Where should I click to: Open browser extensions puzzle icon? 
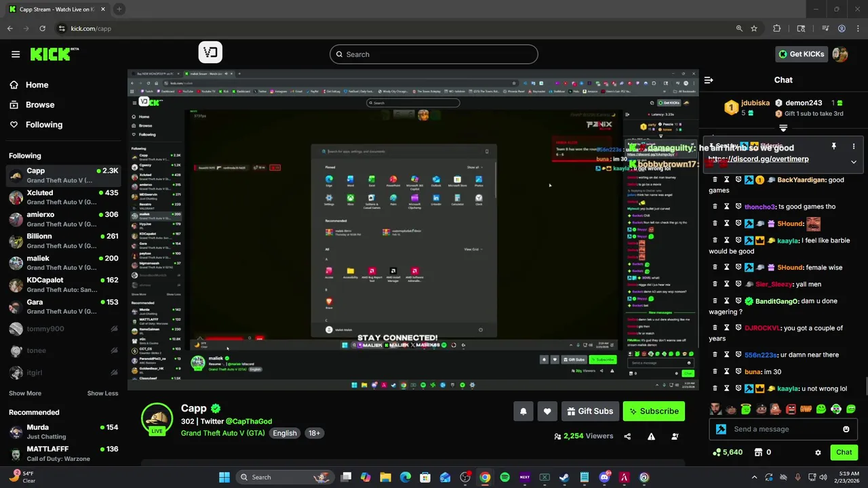point(777,28)
